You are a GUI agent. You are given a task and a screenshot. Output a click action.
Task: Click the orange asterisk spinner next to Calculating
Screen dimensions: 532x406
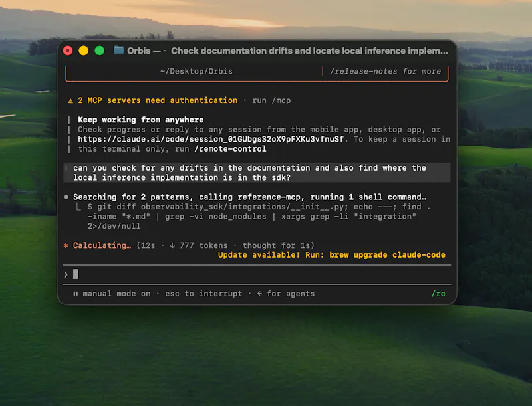click(x=66, y=245)
